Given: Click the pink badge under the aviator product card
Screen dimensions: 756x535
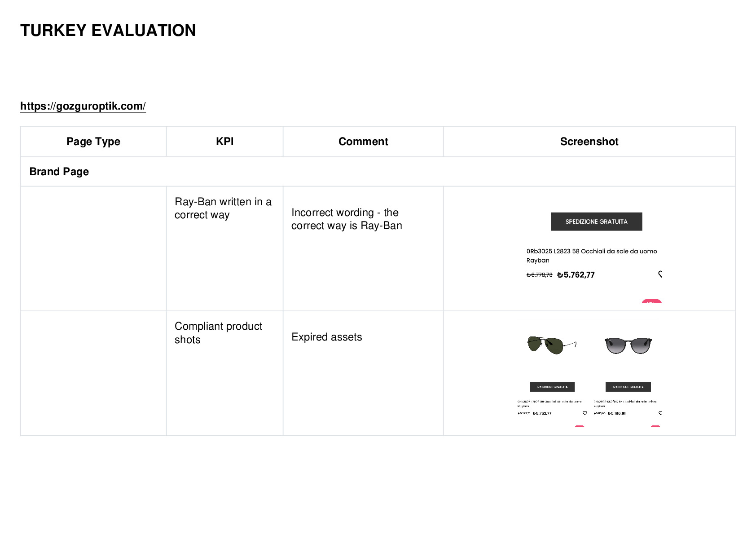Looking at the screenshot, I should coord(580,426).
